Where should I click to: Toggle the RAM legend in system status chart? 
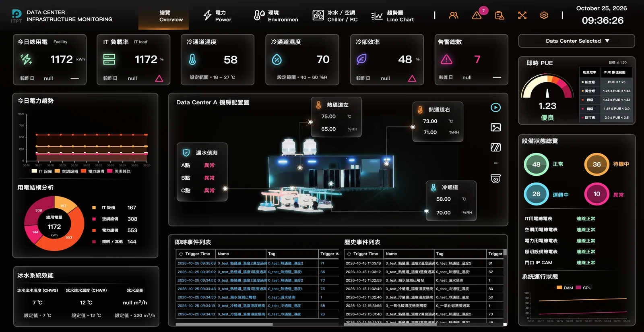click(565, 288)
